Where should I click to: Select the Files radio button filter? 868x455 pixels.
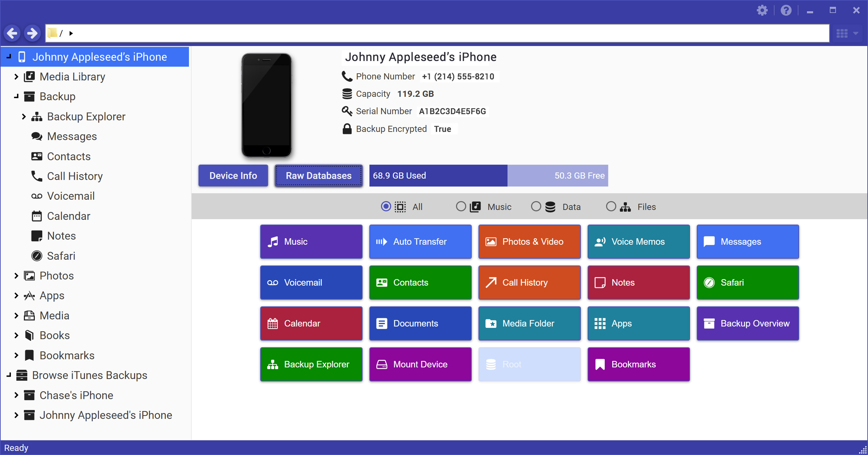[610, 207]
